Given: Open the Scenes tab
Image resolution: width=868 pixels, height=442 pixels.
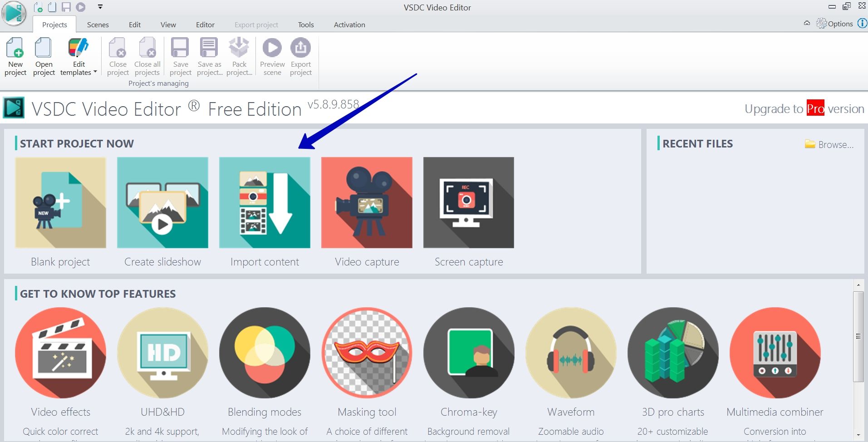Looking at the screenshot, I should pyautogui.click(x=98, y=25).
